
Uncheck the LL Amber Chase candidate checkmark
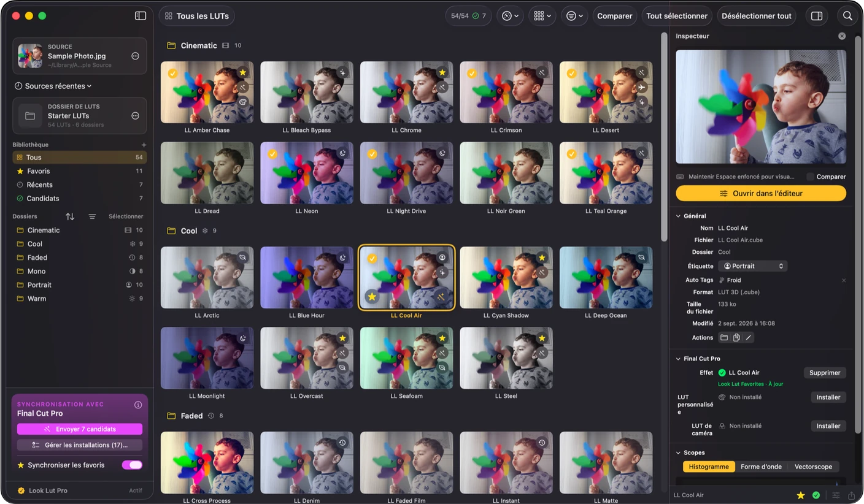172,73
